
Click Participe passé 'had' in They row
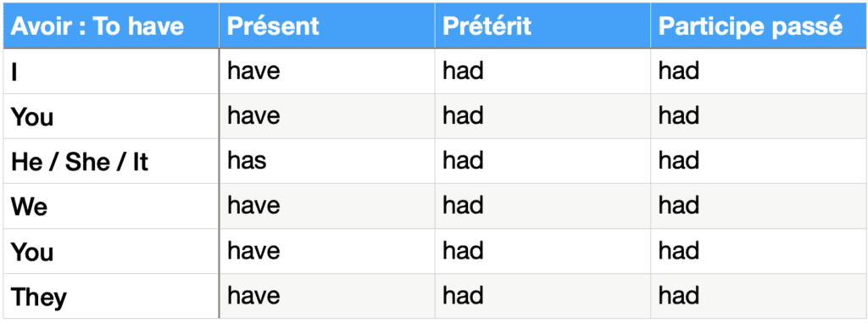click(x=679, y=295)
